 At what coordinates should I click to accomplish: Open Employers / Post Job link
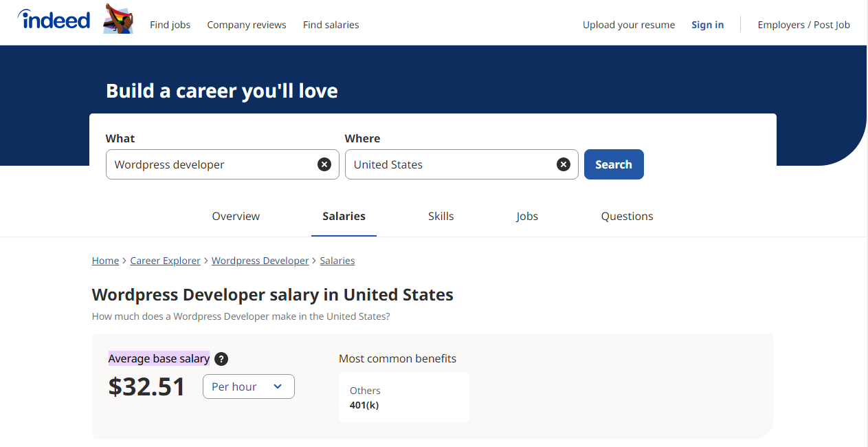click(804, 25)
